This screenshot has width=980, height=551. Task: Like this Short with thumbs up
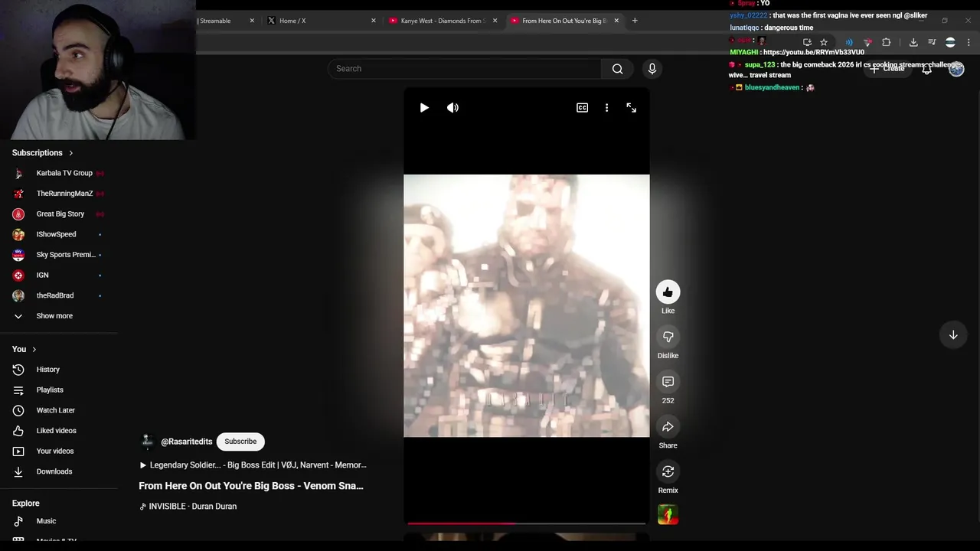click(x=668, y=292)
